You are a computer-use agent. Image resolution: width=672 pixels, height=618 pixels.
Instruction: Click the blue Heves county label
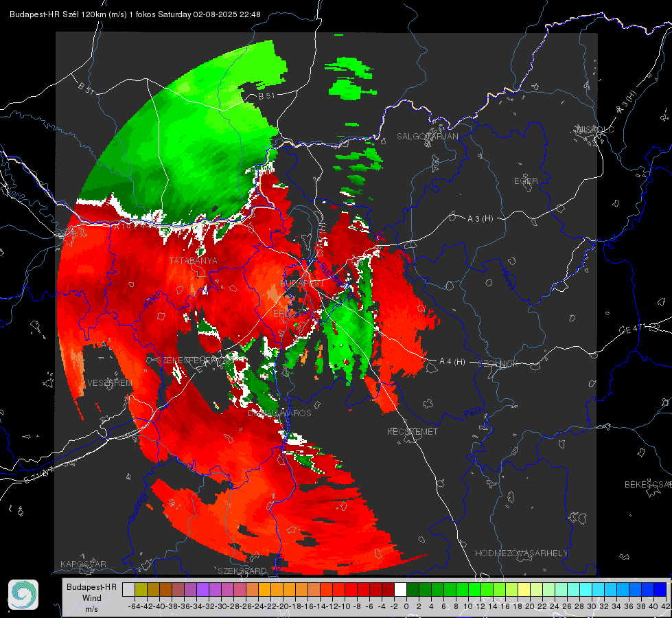tap(507, 279)
